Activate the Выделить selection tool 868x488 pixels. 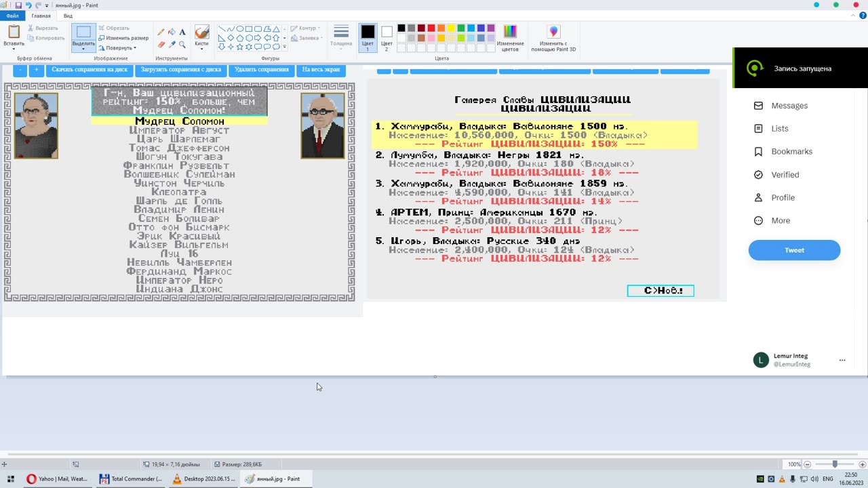click(83, 32)
